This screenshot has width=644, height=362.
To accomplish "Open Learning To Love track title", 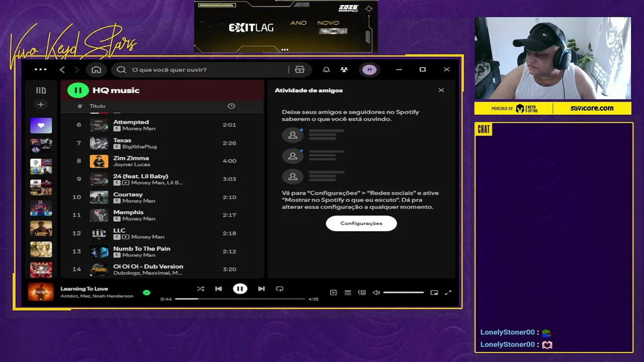I will click(x=84, y=289).
